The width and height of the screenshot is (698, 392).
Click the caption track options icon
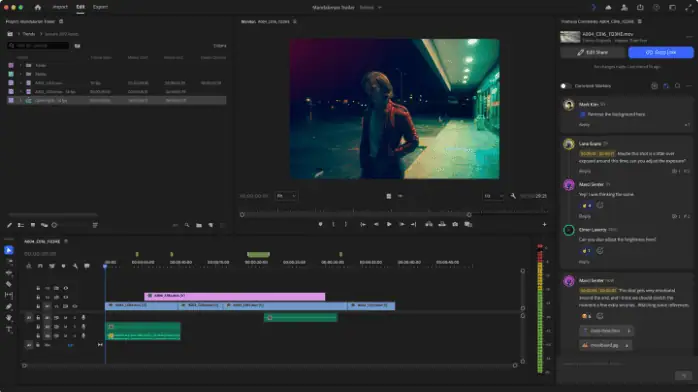87,266
